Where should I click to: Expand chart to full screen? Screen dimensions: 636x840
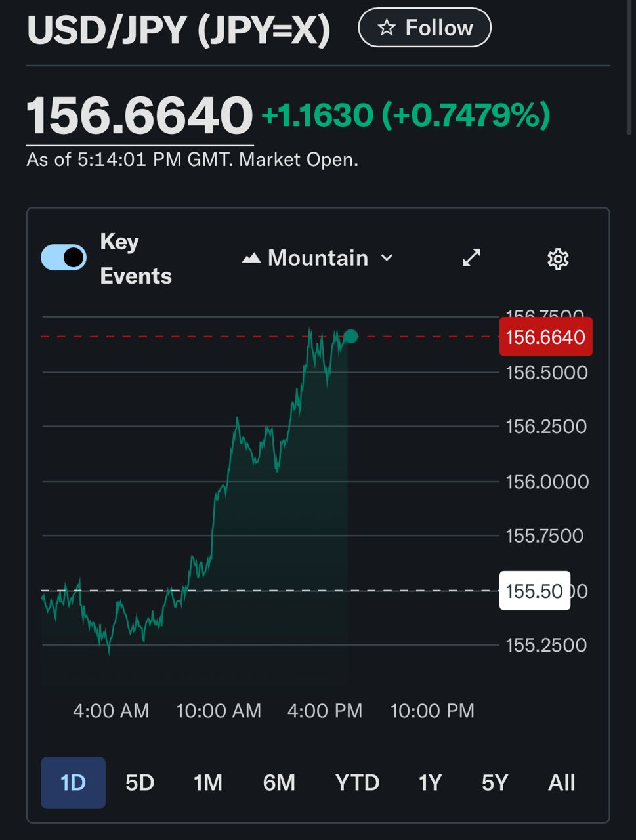471,258
